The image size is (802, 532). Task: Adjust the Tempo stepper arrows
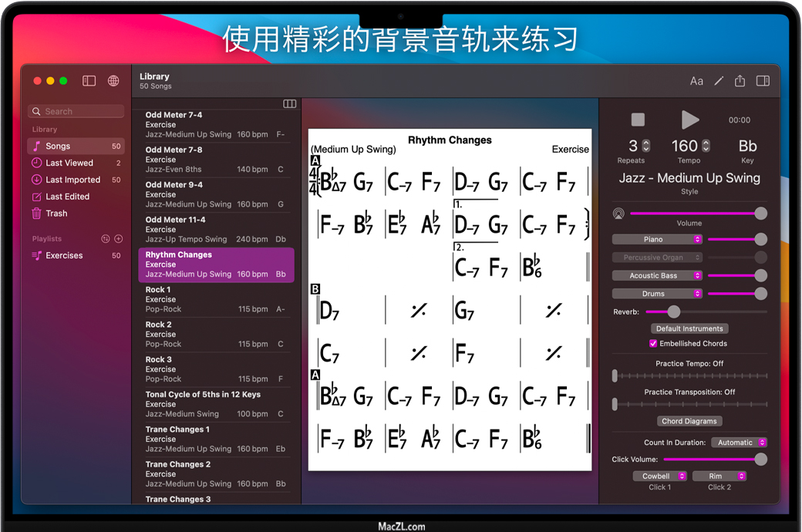(706, 146)
